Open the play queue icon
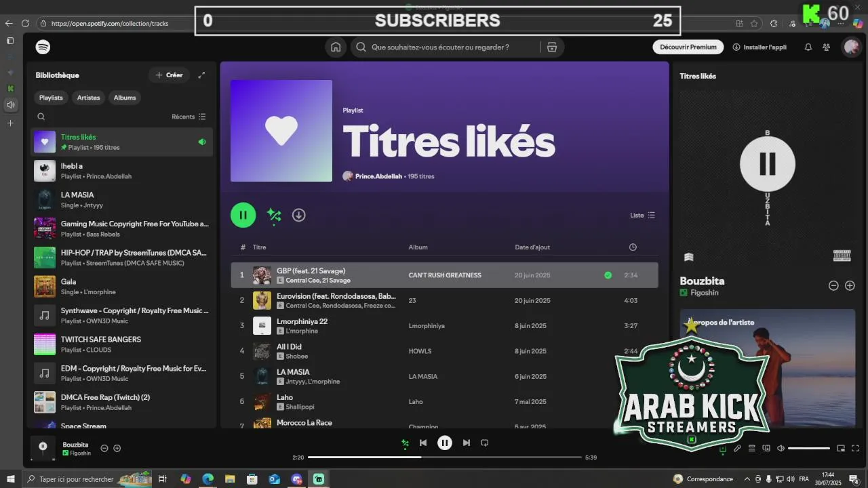The width and height of the screenshot is (868, 488). click(x=751, y=448)
